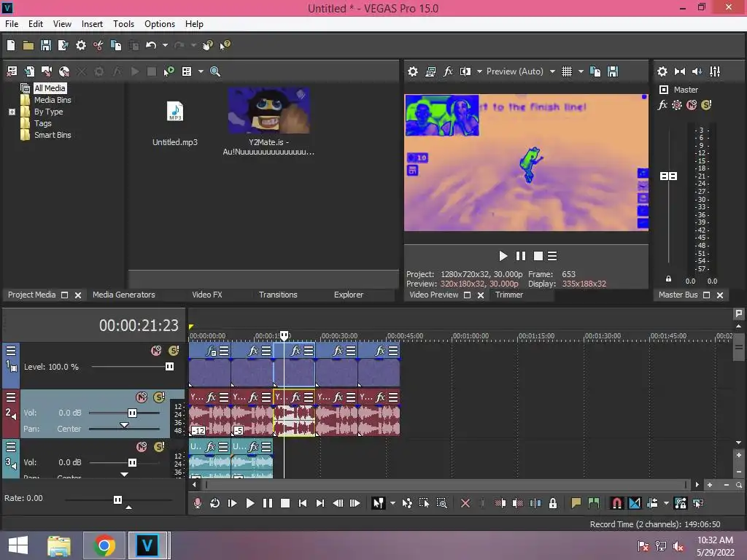Click the Rate slider handle
The width and height of the screenshot is (747, 560).
117,499
